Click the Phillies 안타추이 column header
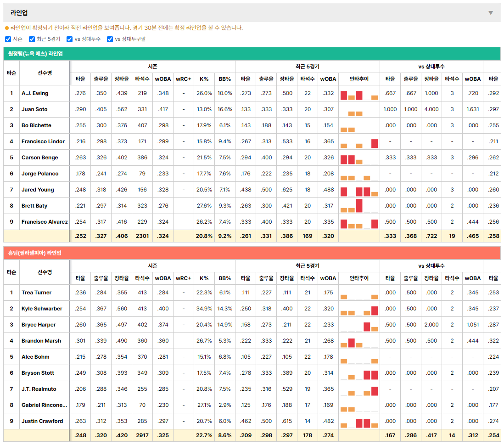This screenshot has height=445, width=504. (x=359, y=278)
